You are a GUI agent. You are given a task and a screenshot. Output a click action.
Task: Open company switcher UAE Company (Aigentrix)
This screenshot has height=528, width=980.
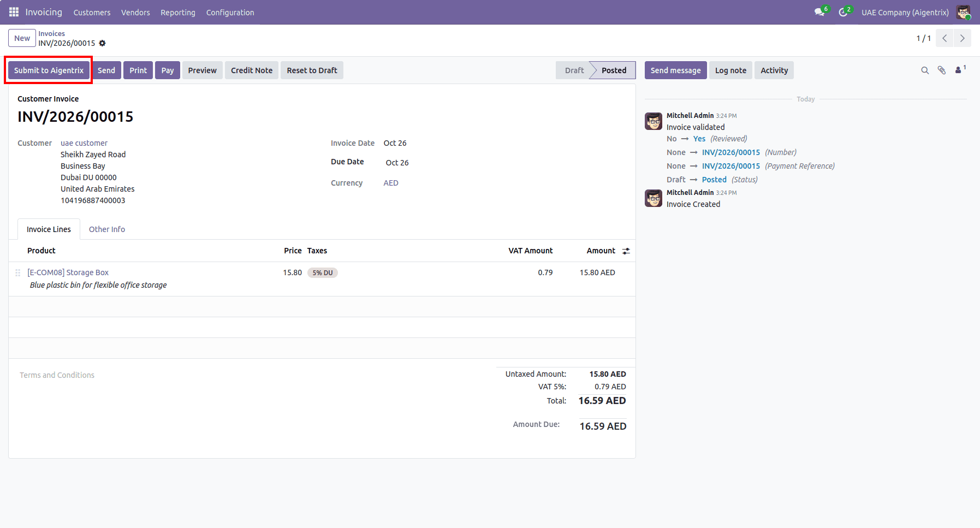[x=905, y=13]
